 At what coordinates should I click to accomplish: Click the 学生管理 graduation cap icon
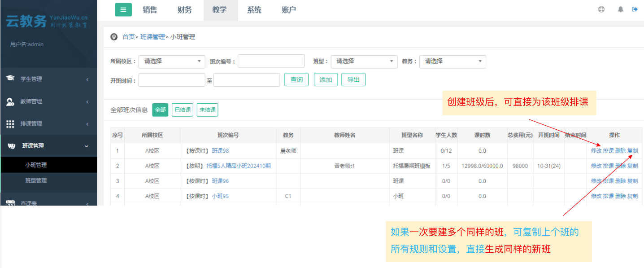[10, 79]
